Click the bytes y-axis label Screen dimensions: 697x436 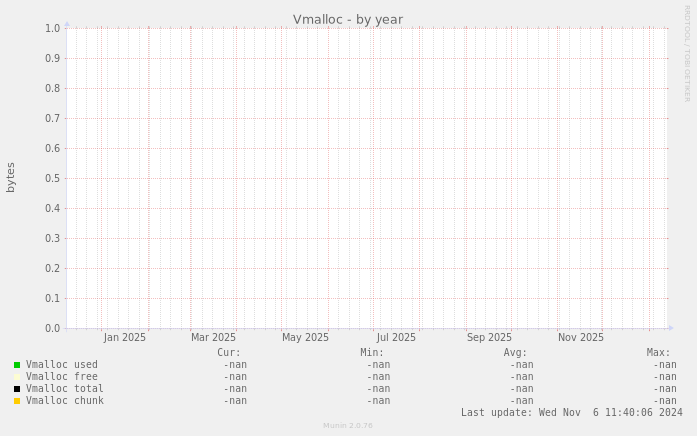[11, 177]
